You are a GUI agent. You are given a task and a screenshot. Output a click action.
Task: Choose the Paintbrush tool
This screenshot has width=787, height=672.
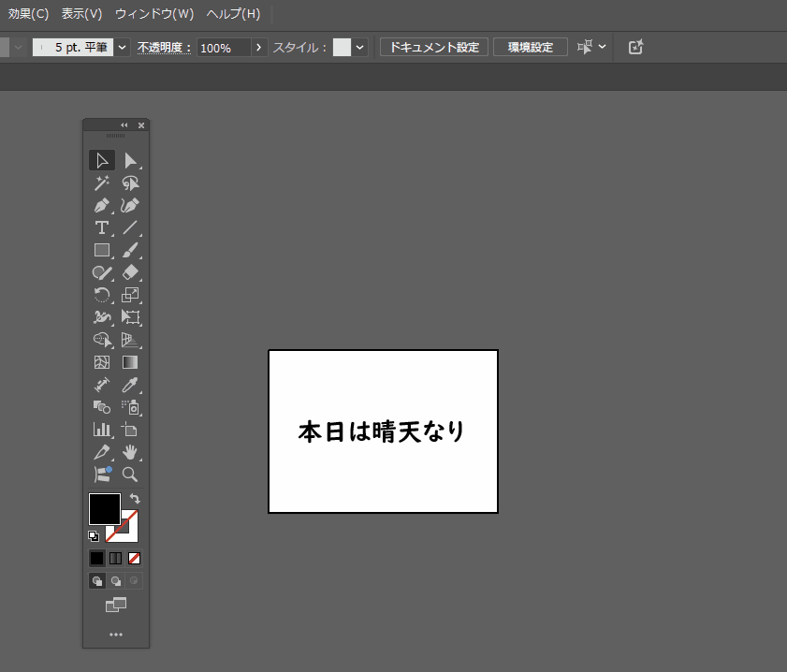pyautogui.click(x=130, y=250)
